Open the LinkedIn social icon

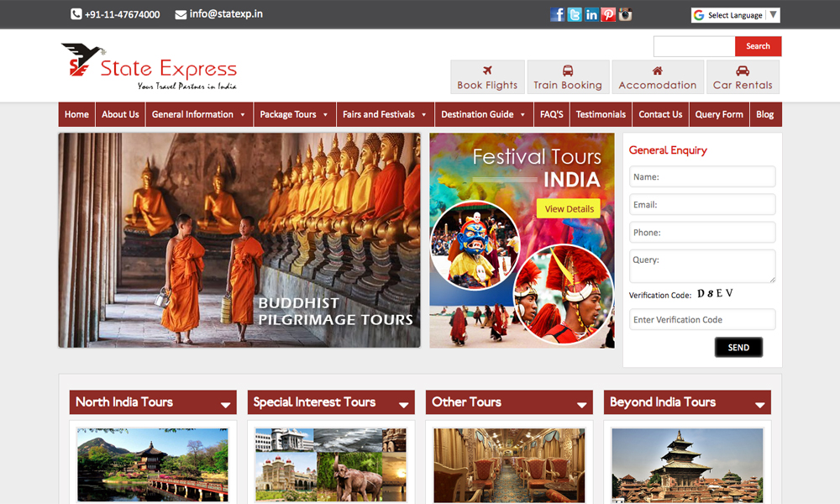591,14
